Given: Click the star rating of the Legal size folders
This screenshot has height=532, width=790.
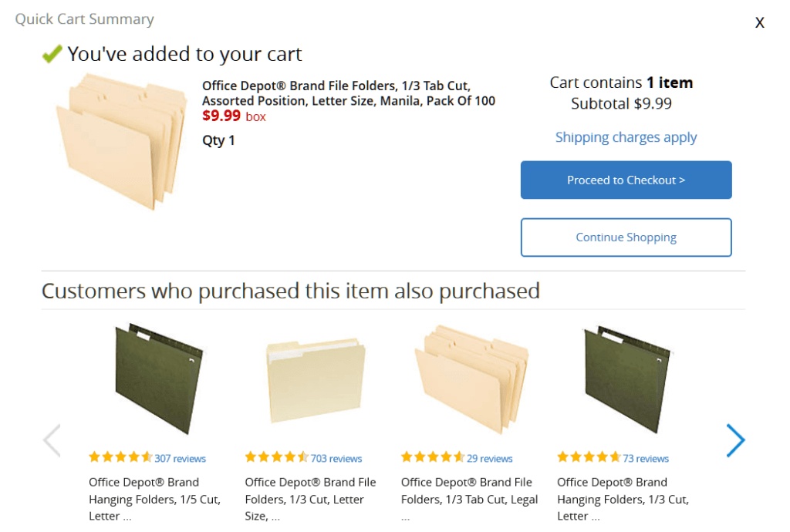Looking at the screenshot, I should pos(434,457).
